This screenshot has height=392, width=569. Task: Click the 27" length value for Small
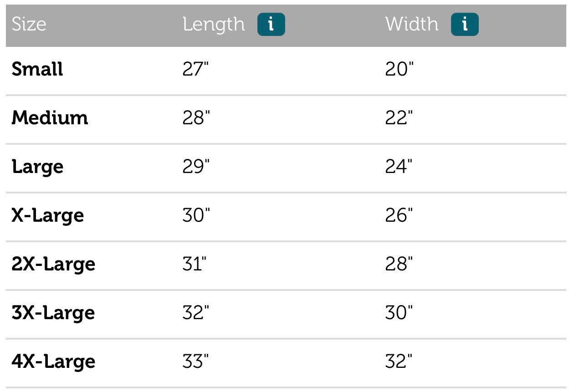tap(196, 69)
